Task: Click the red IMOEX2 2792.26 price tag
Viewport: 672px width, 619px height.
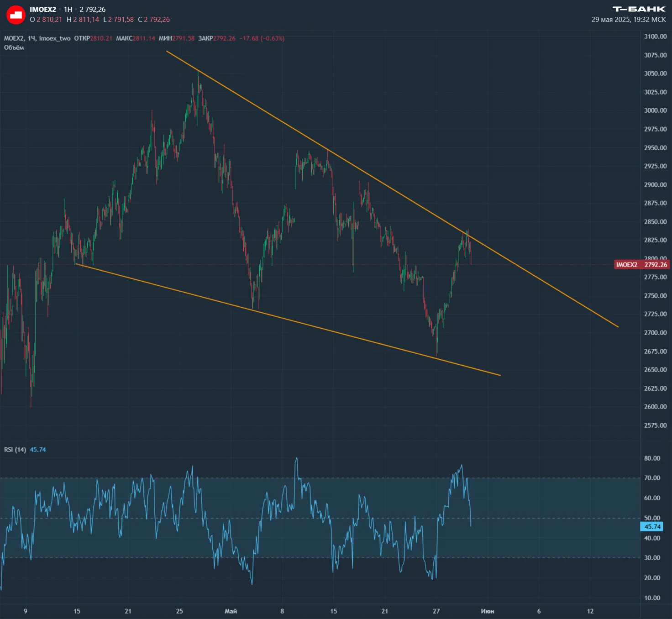Action: coord(641,265)
